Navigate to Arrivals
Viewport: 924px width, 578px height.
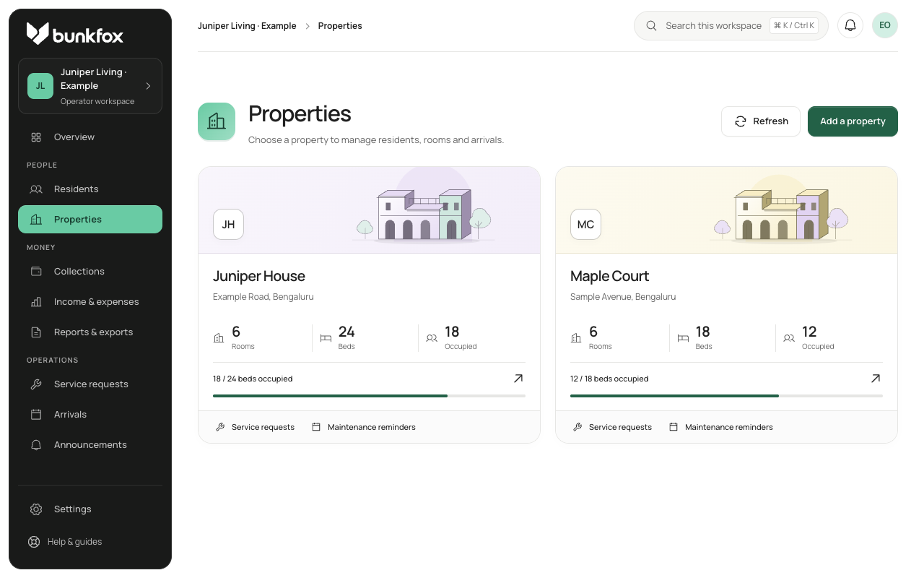click(x=90, y=415)
